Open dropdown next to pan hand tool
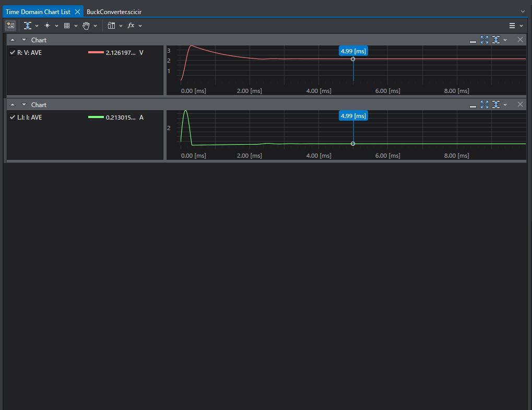 (96, 26)
